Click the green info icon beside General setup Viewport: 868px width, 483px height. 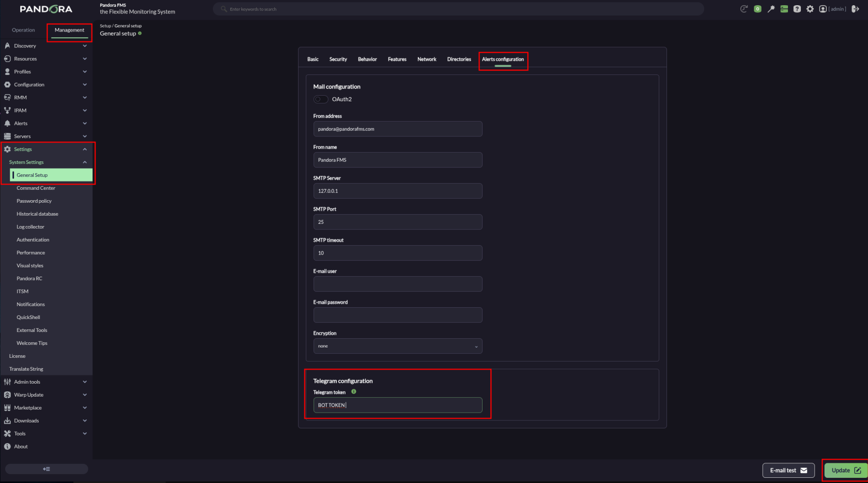point(140,33)
